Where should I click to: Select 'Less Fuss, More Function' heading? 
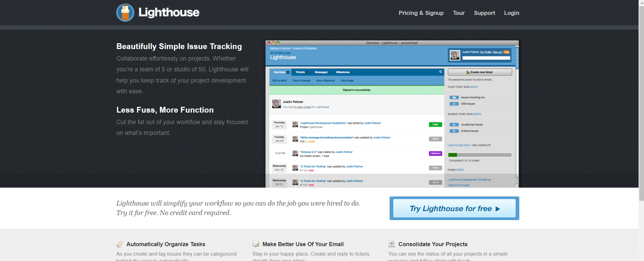165,110
